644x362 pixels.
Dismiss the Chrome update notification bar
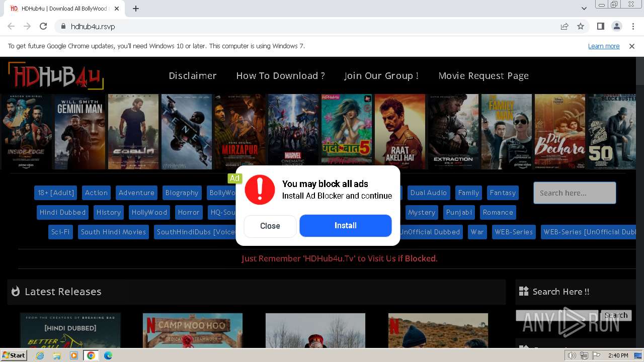point(632,46)
